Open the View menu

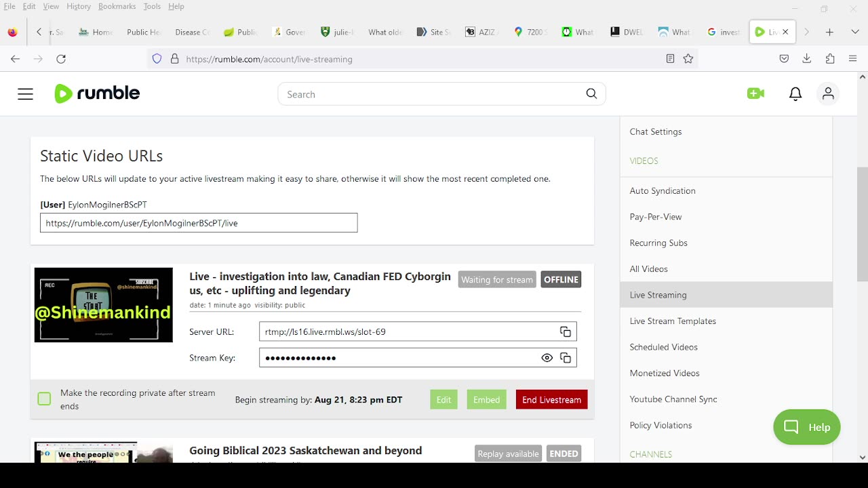point(51,6)
